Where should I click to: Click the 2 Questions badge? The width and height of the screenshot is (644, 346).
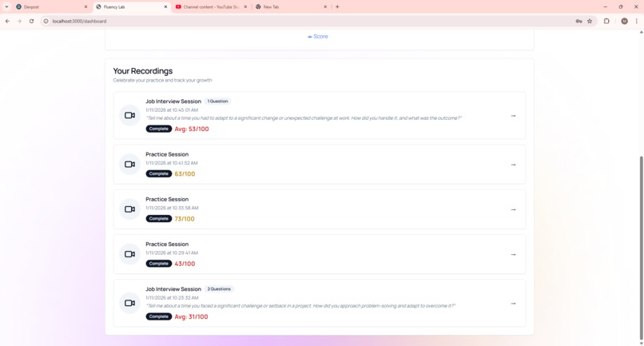(x=219, y=289)
